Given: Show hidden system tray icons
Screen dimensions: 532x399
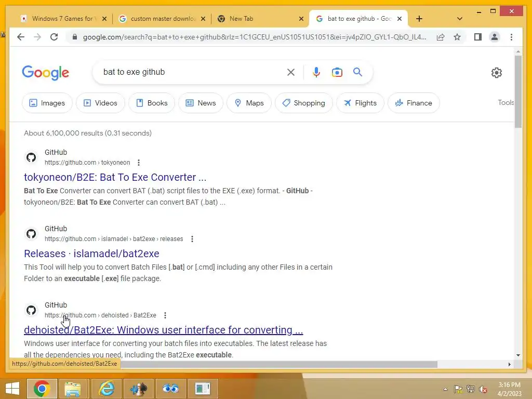Looking at the screenshot, I should click(445, 389).
